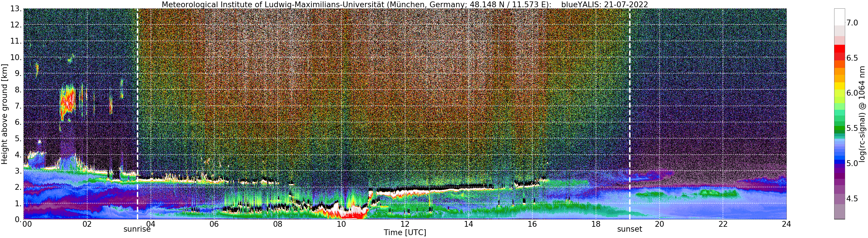Click the '16' tick on the time axis
Screen dimensions: 868x238
pos(532,224)
